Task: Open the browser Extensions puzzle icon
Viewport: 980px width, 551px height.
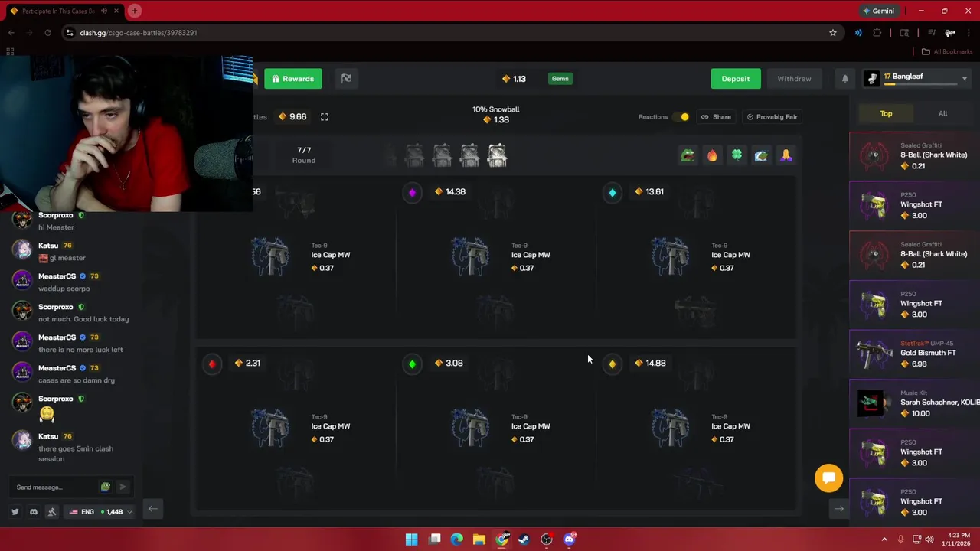Action: point(877,33)
